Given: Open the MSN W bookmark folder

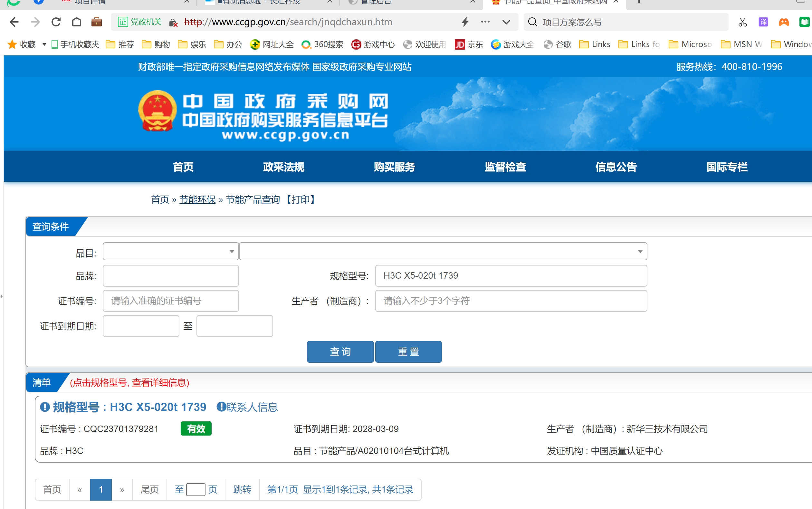Looking at the screenshot, I should coord(741,44).
